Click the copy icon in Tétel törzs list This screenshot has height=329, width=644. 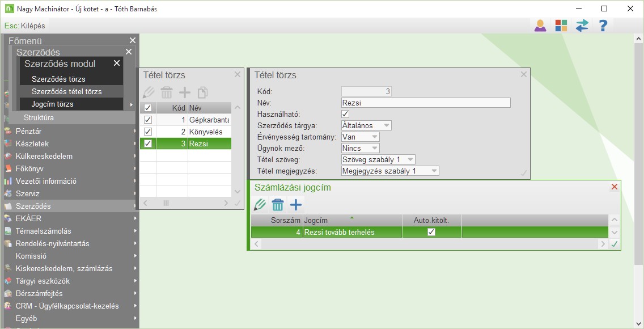pyautogui.click(x=202, y=92)
